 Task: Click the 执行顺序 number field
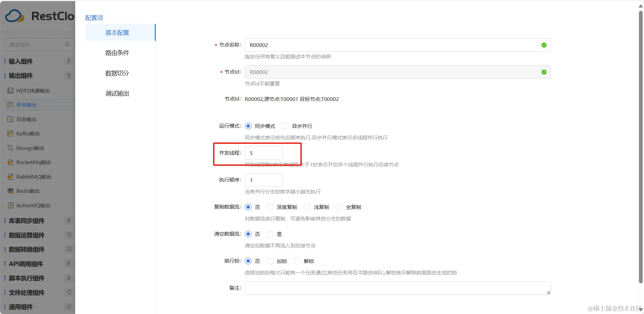point(264,180)
